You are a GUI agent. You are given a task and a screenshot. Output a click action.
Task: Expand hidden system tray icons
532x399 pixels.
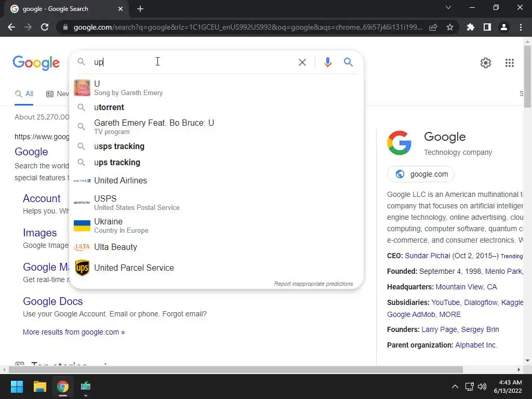point(455,387)
